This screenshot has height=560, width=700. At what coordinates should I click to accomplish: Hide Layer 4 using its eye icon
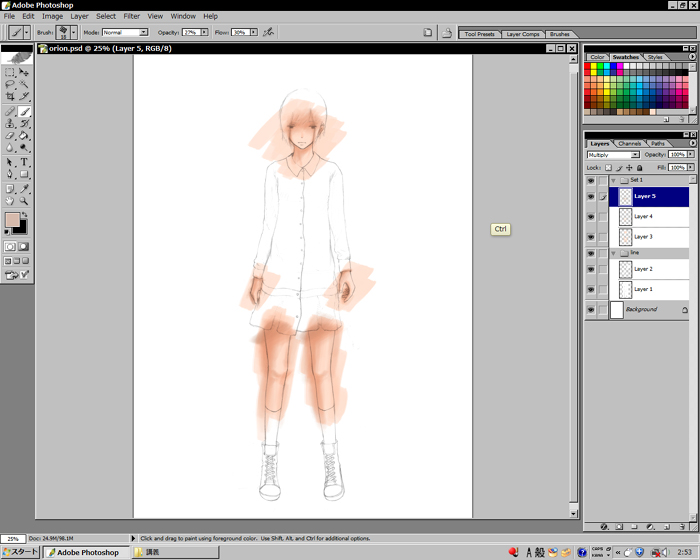[x=590, y=216]
